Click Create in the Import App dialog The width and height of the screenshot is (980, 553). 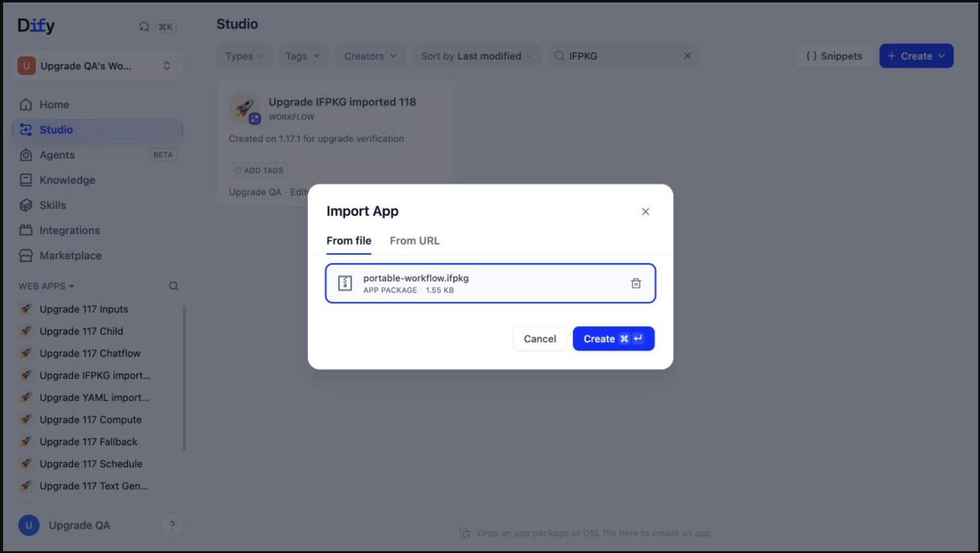(x=613, y=339)
